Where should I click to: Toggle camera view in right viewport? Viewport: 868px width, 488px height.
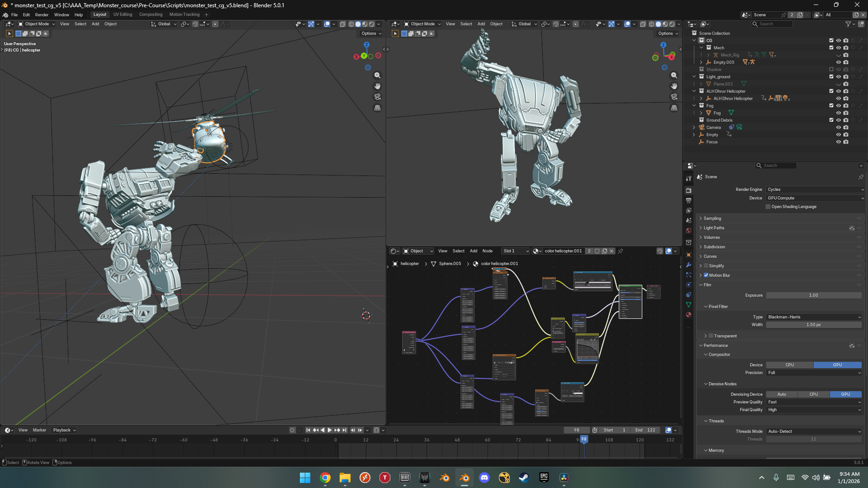[674, 97]
